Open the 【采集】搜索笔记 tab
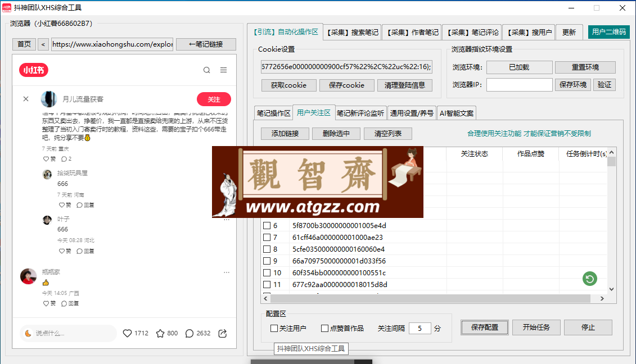Image resolution: width=636 pixels, height=364 pixels. tap(353, 33)
